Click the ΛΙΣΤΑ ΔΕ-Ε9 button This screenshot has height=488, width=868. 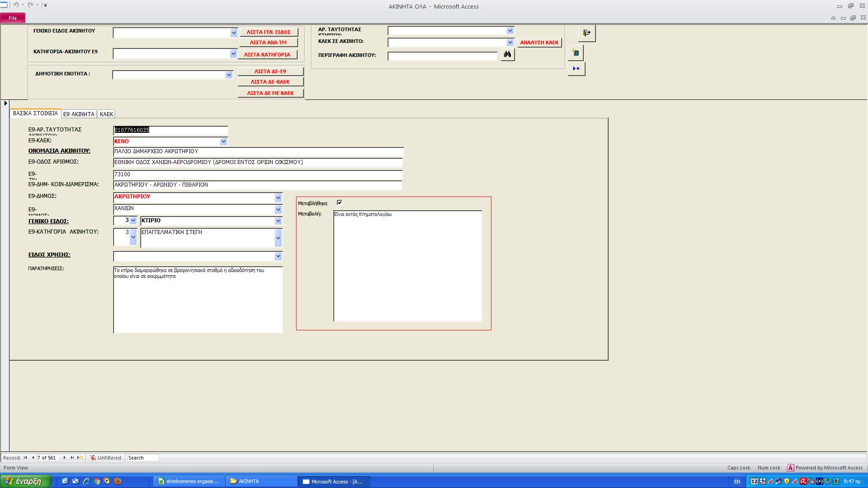[x=270, y=71]
